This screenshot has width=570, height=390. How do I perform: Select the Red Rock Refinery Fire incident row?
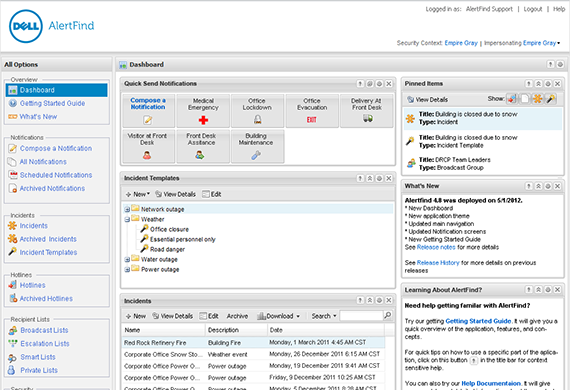point(253,343)
